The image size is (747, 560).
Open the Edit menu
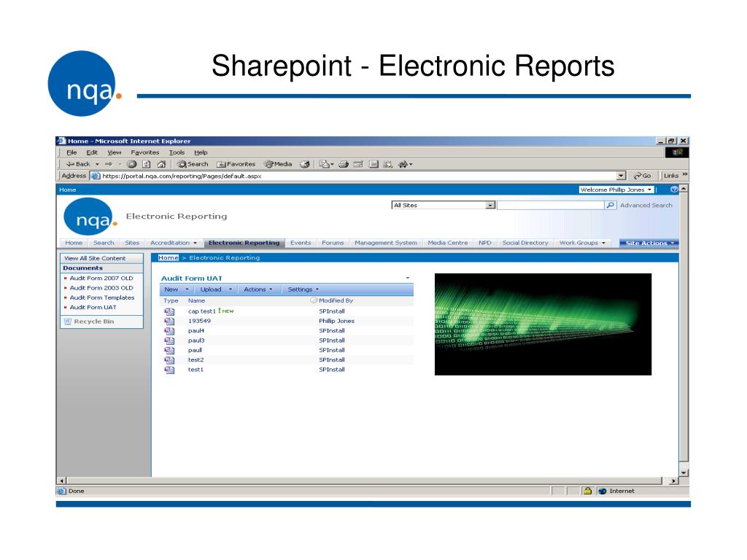[x=92, y=152]
